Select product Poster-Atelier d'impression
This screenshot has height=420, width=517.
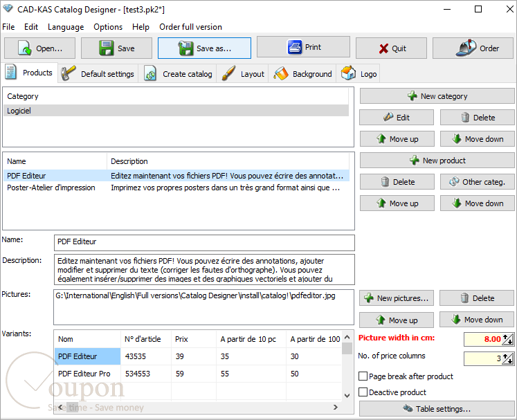tap(176, 188)
